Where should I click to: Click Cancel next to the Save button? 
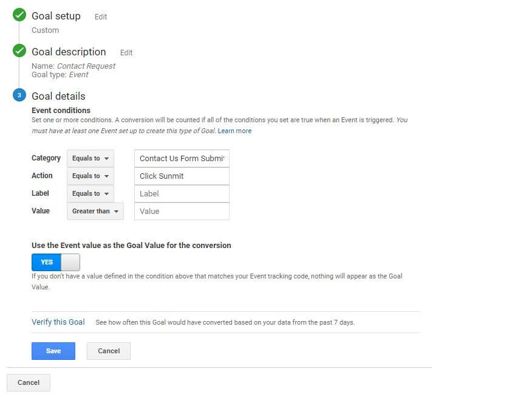pos(109,351)
